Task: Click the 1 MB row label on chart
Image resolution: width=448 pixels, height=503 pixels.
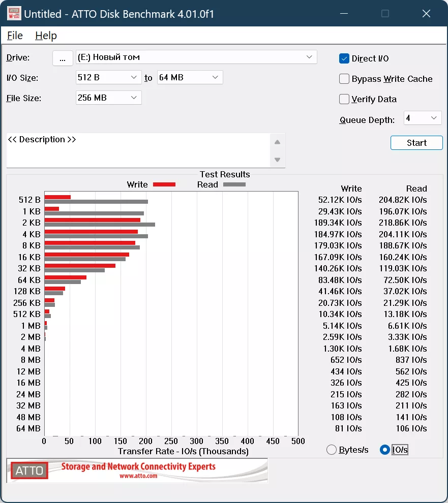Action: [x=31, y=326]
